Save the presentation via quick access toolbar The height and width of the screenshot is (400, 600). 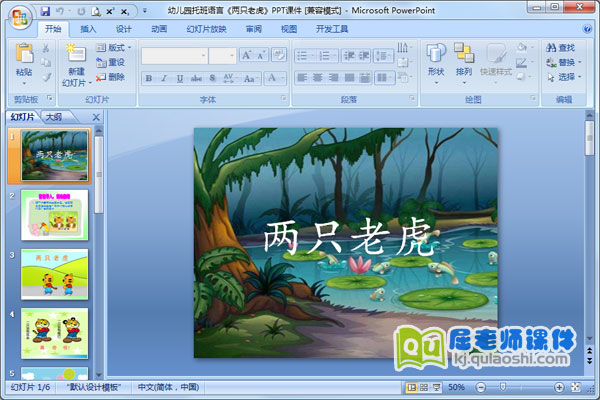click(x=45, y=11)
